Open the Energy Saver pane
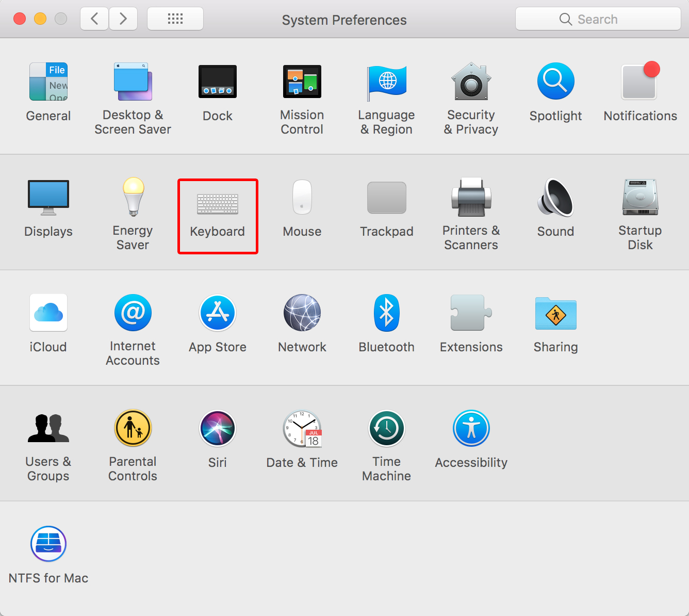The height and width of the screenshot is (616, 689). coord(133,198)
